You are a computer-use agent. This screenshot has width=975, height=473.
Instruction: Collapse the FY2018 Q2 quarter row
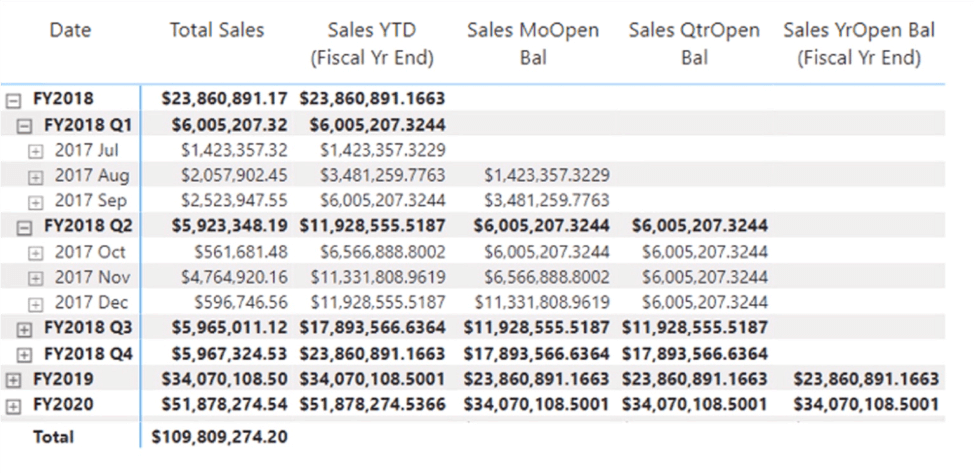click(25, 227)
